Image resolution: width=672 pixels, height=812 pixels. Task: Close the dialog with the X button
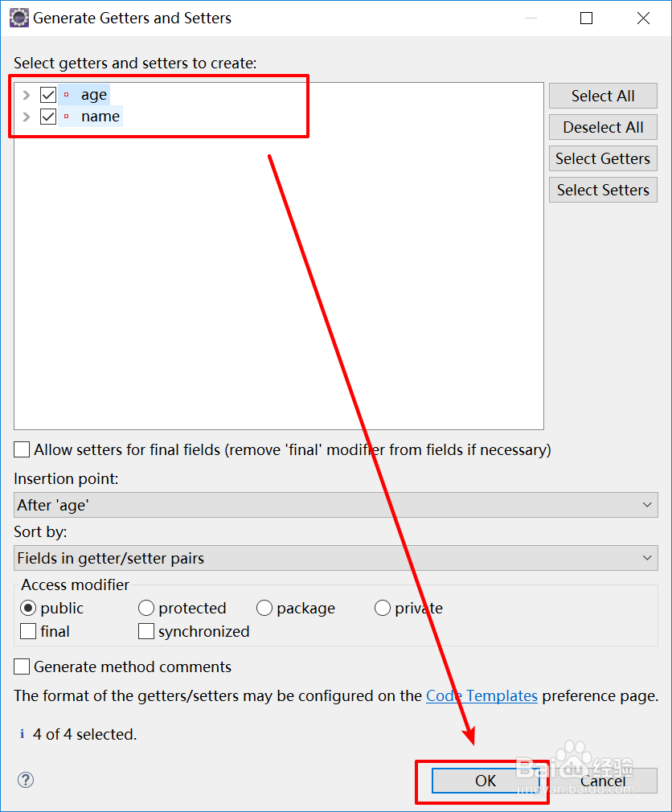(644, 18)
